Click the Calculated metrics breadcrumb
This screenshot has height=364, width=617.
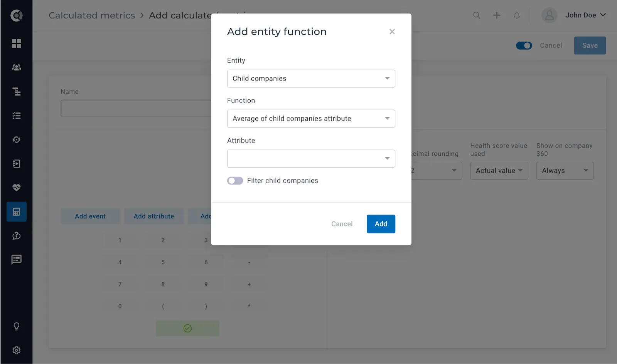tap(92, 15)
